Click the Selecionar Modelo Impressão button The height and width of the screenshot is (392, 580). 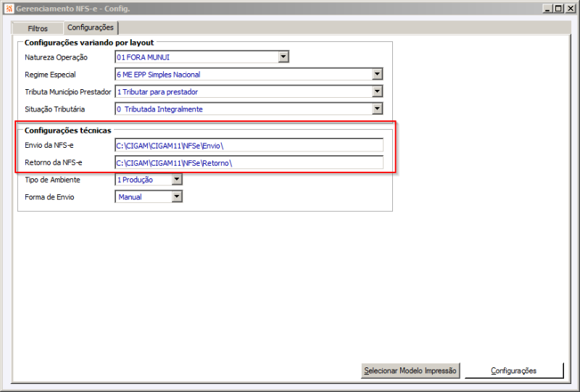tap(410, 370)
